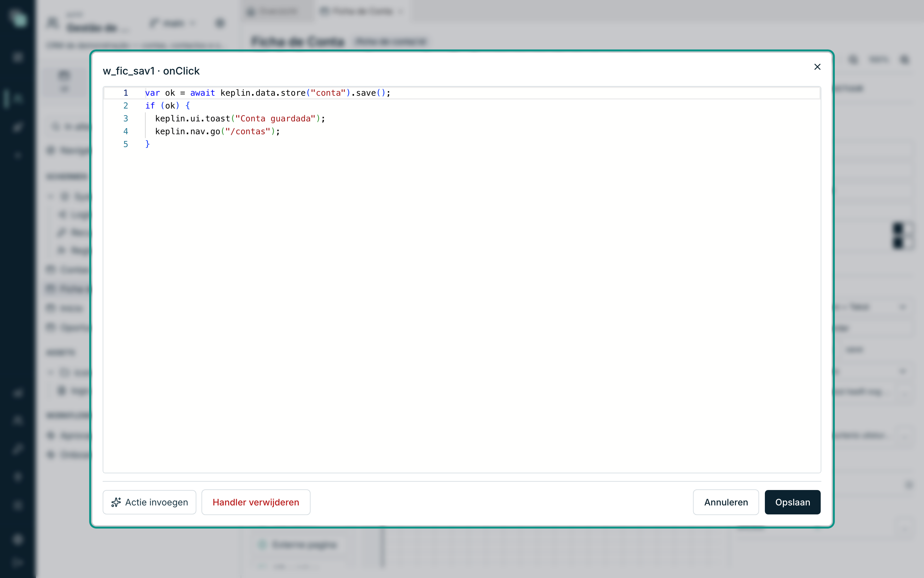Click the dialog title w_fic_sav1 · onClick
The width and height of the screenshot is (924, 578).
pos(151,71)
